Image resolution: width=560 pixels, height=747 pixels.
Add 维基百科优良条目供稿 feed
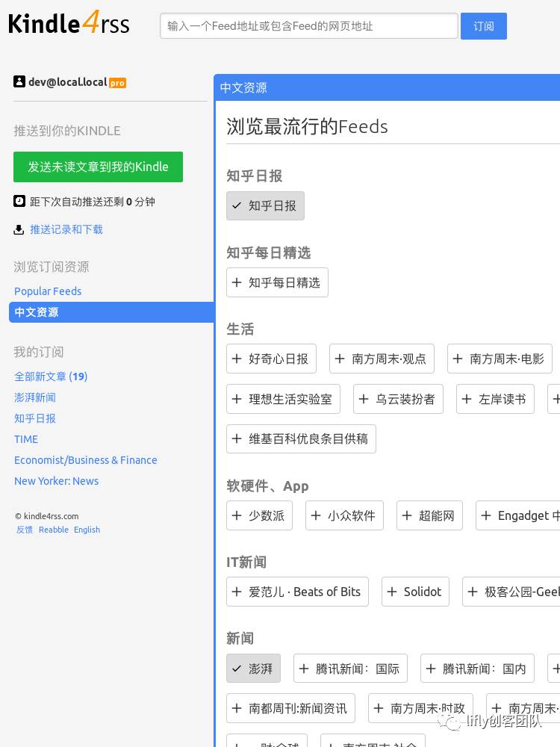(301, 438)
